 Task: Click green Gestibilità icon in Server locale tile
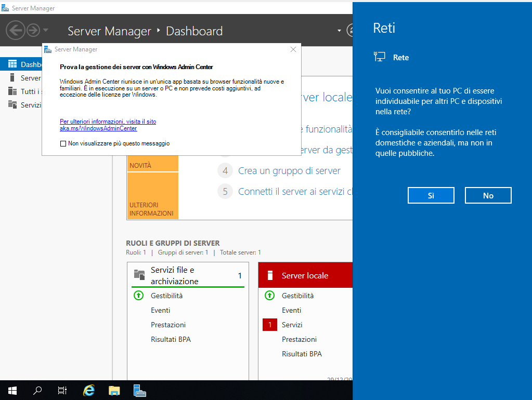coord(269,296)
